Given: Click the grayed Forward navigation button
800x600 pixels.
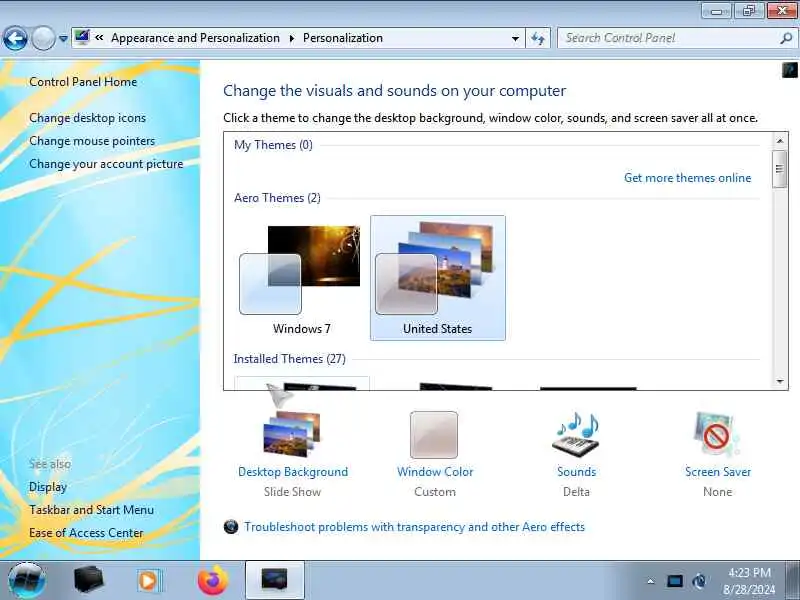Looking at the screenshot, I should click(43, 38).
